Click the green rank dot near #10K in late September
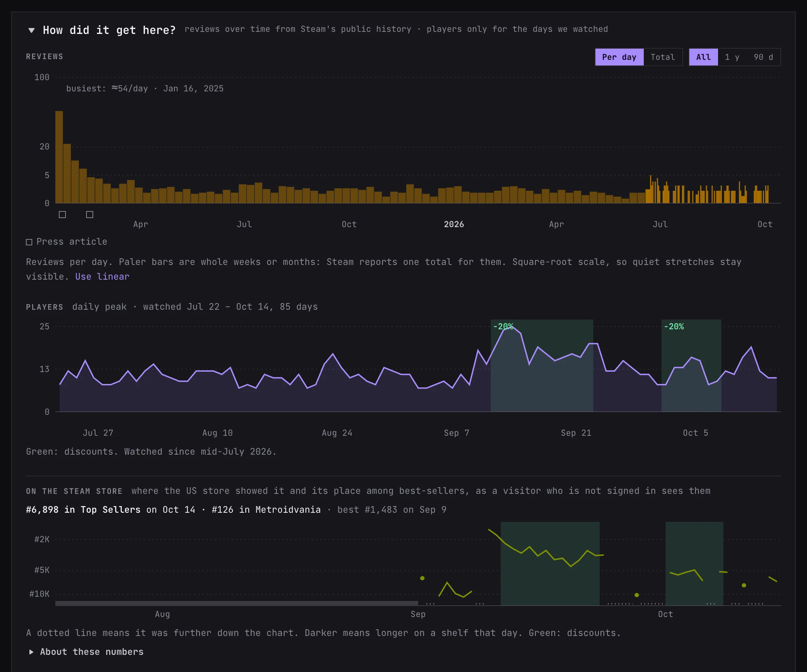 (x=636, y=595)
